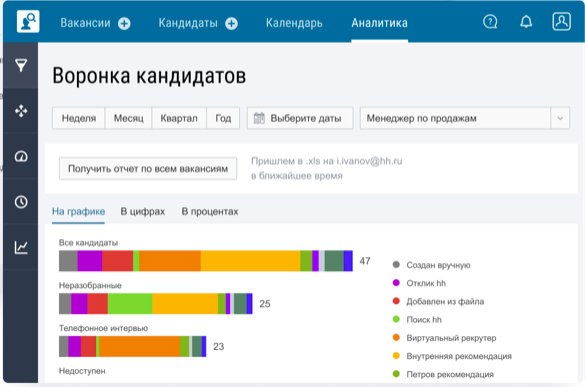Click green legend dot Поиск hh

(396, 319)
